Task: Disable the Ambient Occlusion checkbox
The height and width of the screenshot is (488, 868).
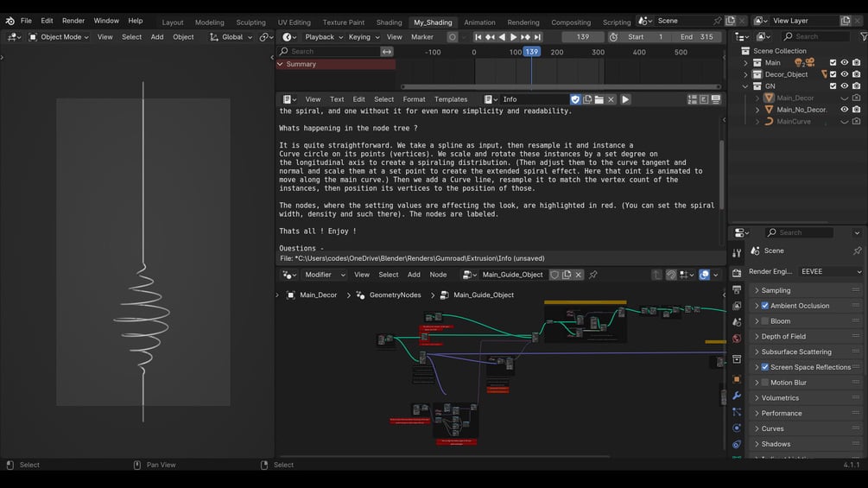Action: tap(765, 306)
